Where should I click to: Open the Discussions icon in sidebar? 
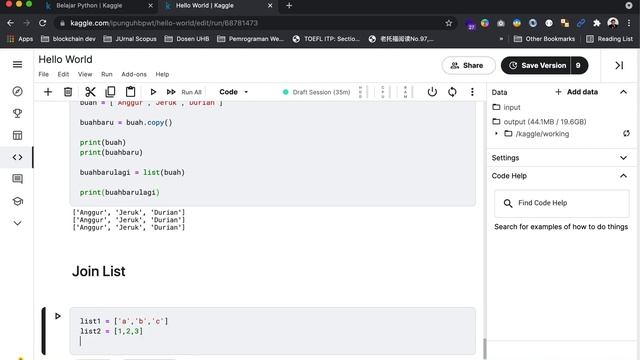[x=17, y=179]
